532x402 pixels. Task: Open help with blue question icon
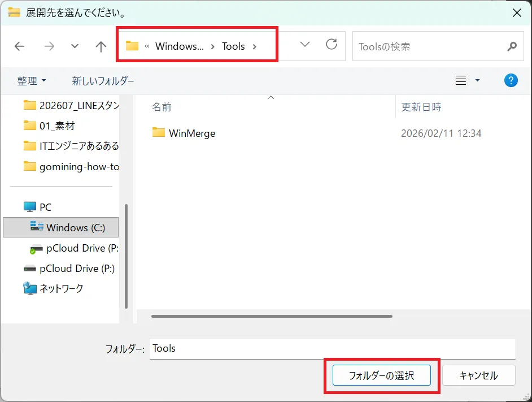point(511,80)
